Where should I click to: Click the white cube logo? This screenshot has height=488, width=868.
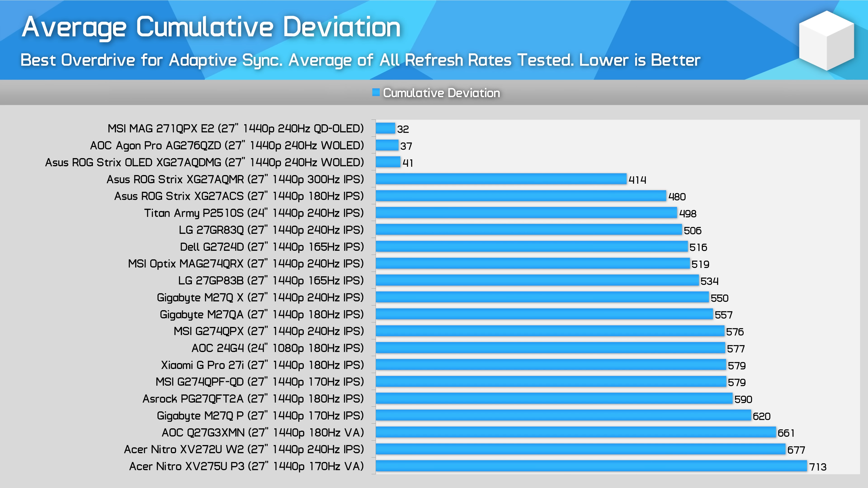click(x=827, y=40)
